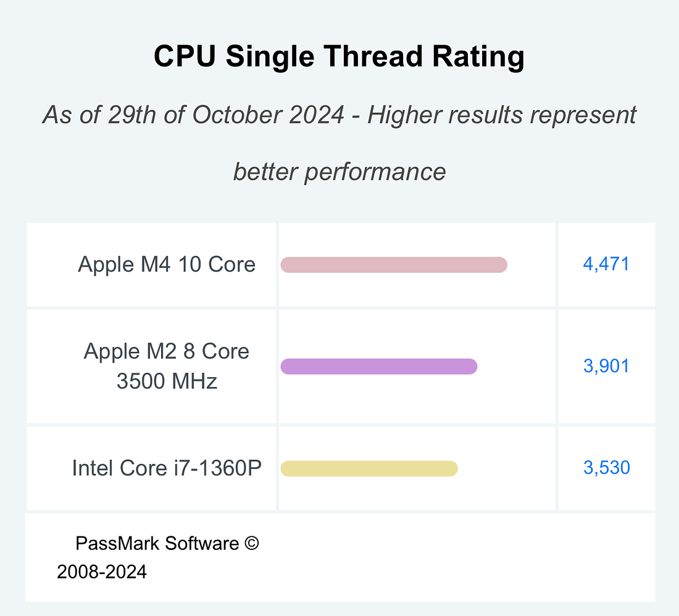Screen dimensions: 679x616
Task: Click the "3500 MHz" frequency text
Action: pos(167,381)
